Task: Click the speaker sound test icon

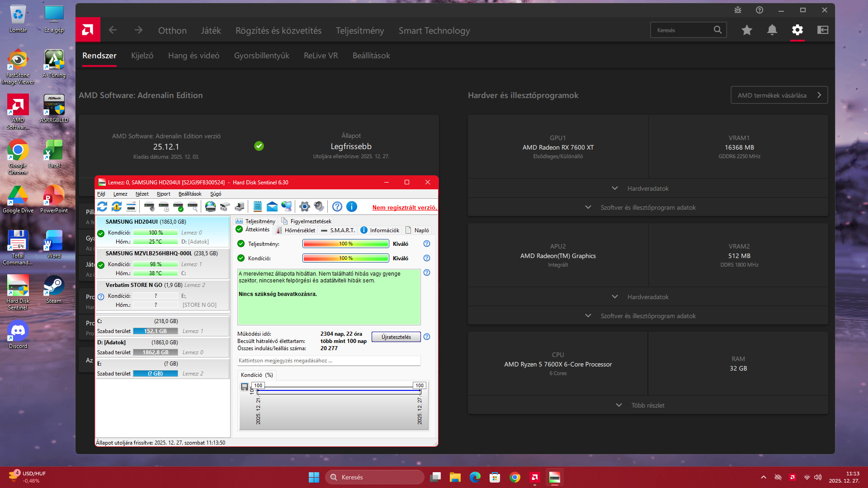Action: (319, 207)
